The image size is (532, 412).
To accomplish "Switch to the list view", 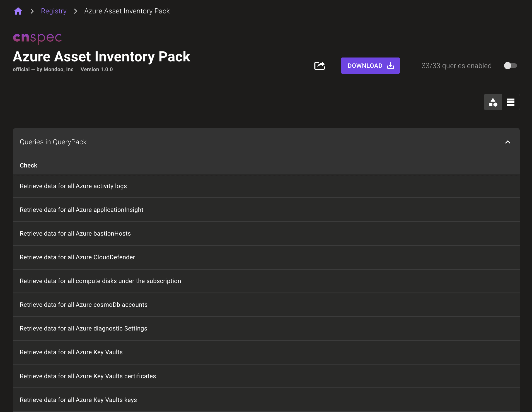I will click(x=511, y=102).
